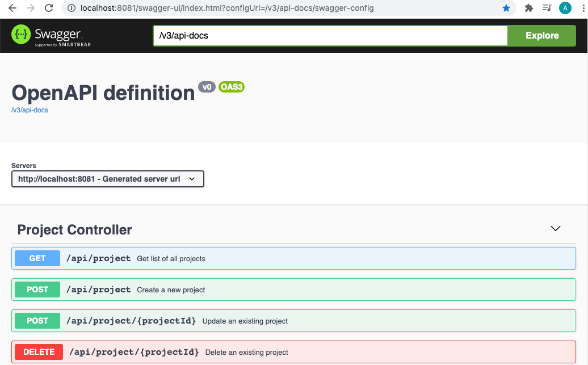Click the /v3/api-docs input field
The image size is (588, 365).
[329, 35]
